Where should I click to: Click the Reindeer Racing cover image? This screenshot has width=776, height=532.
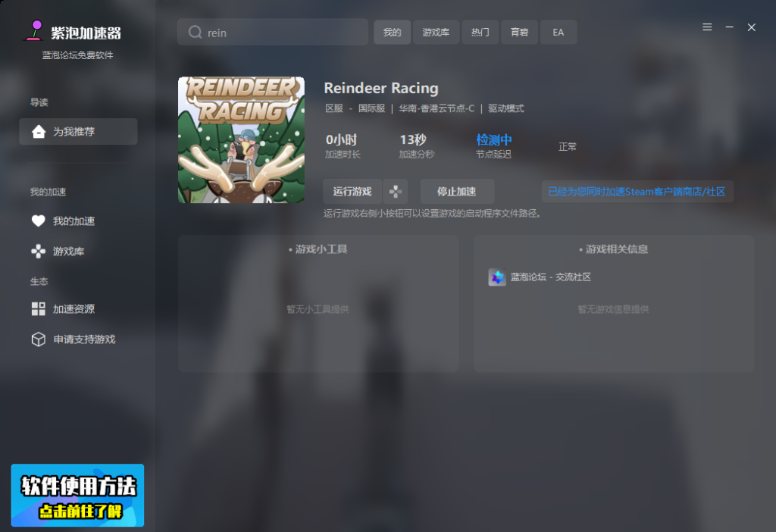coord(242,140)
